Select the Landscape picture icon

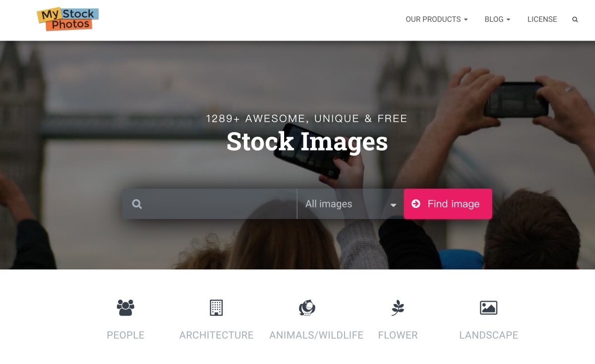[488, 308]
